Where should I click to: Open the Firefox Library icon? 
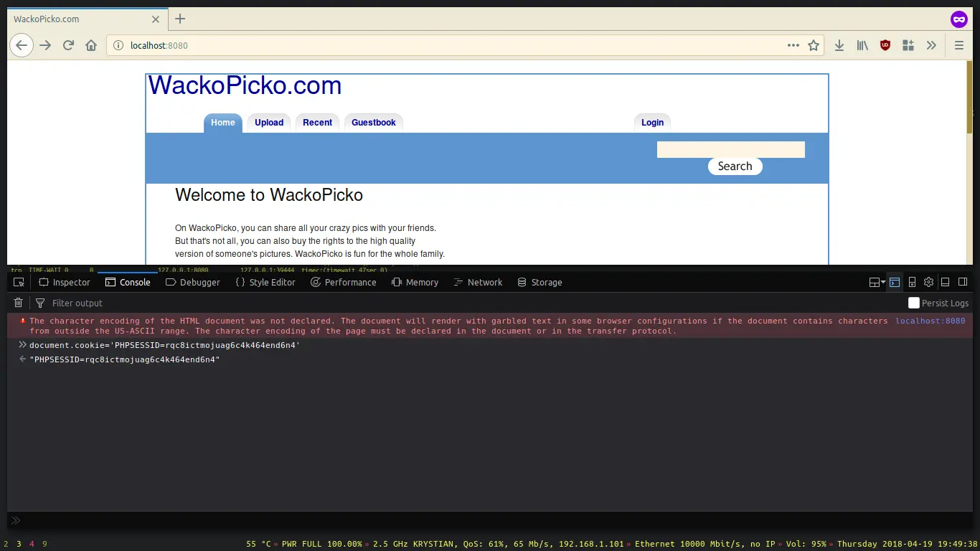point(862,45)
